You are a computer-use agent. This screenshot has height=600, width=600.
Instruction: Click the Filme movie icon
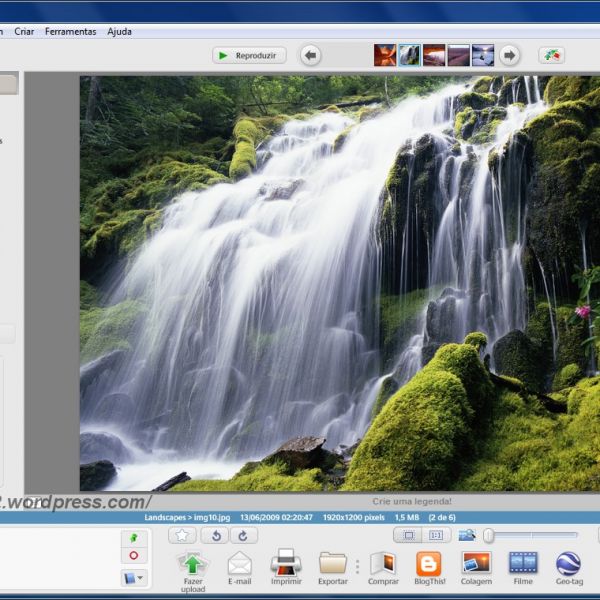point(523,564)
